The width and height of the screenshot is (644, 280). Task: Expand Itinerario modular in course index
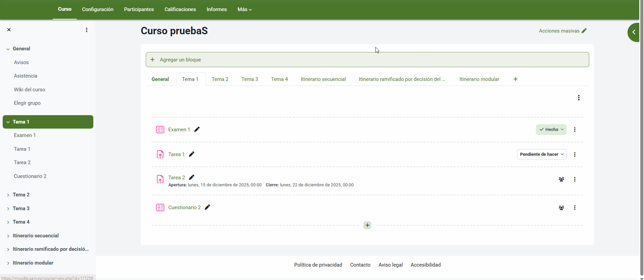pyautogui.click(x=8, y=263)
